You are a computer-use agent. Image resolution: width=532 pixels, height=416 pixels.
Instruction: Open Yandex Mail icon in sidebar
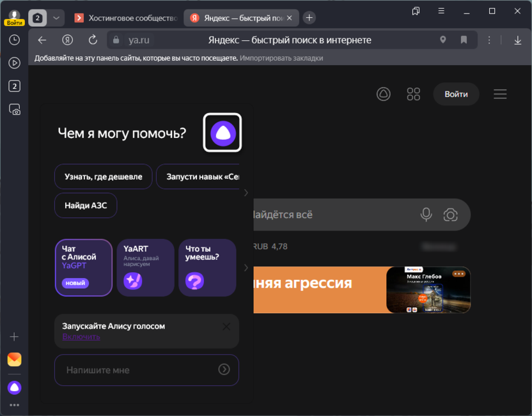tap(14, 359)
